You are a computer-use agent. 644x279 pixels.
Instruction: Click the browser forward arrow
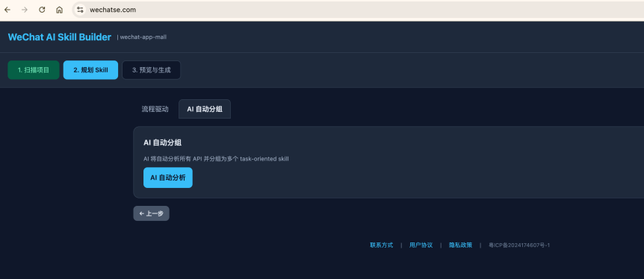pos(25,10)
